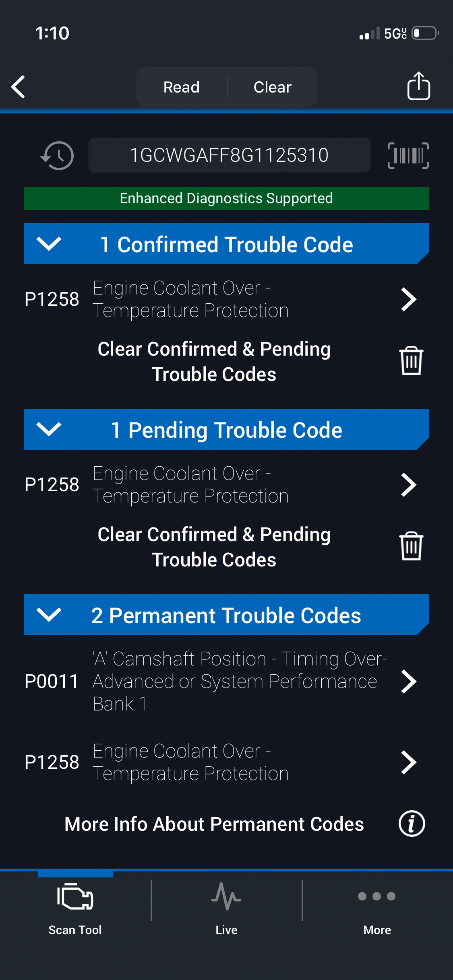The image size is (453, 980).
Task: Tap trash icon under Confirmed Trouble Code
Action: click(411, 361)
